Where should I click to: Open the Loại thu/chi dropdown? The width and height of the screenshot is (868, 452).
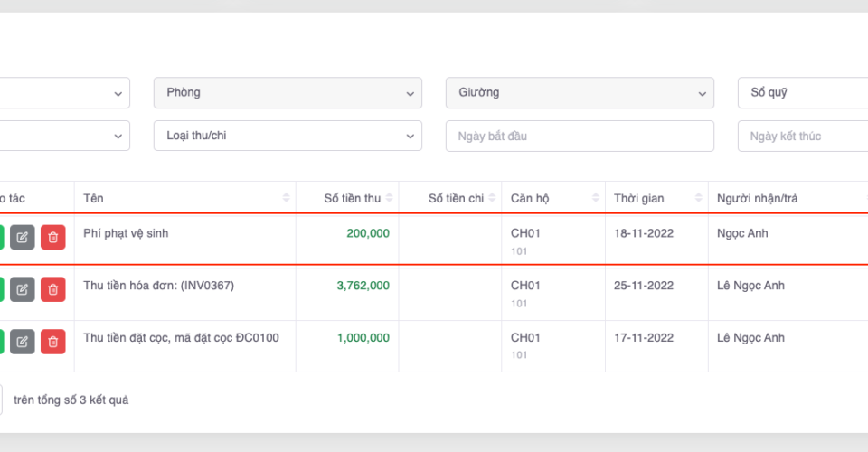pos(288,136)
